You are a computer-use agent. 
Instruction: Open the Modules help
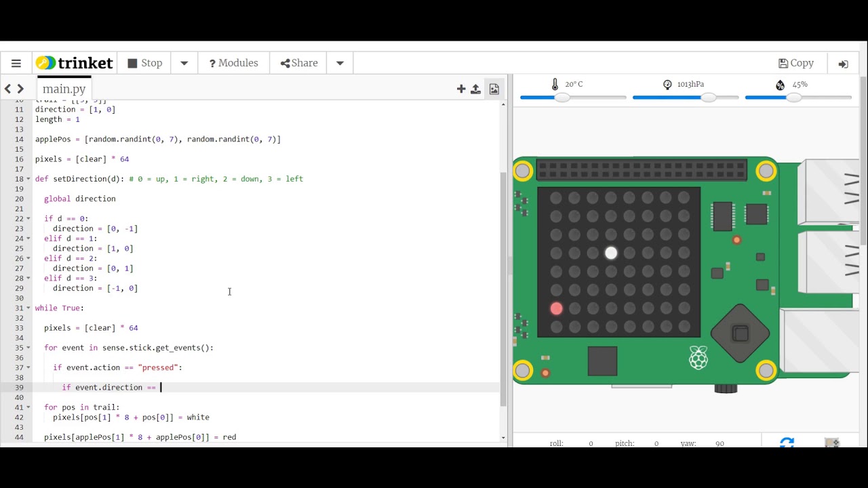coord(233,63)
